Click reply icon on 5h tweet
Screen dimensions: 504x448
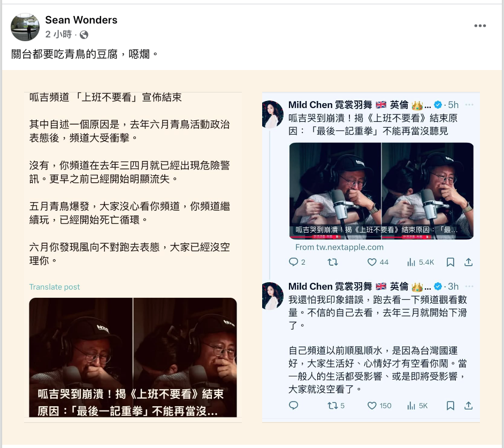click(293, 262)
